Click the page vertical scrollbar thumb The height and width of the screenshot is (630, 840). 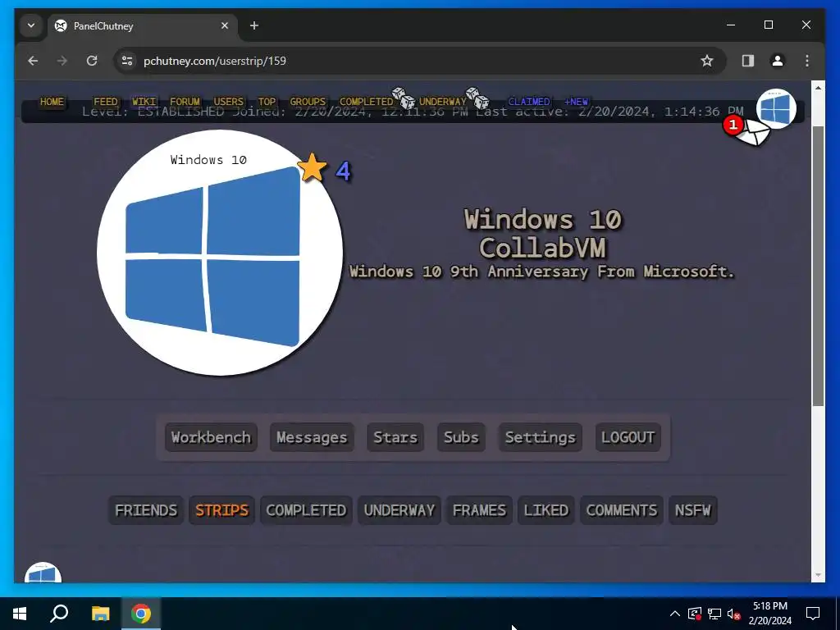coord(818,267)
